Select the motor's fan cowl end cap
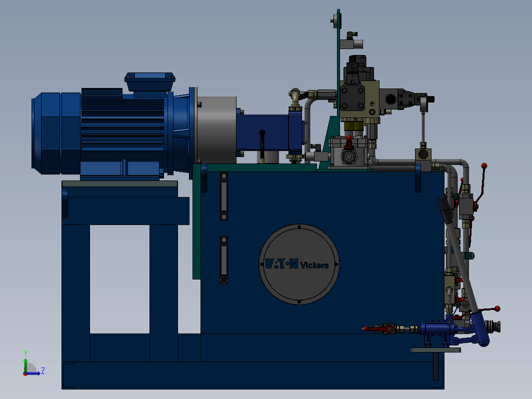Viewport: 532px width, 399px height. (x=46, y=133)
